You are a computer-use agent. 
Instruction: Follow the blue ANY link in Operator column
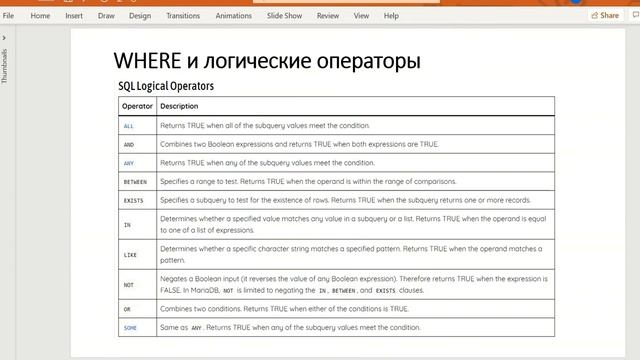tap(129, 163)
